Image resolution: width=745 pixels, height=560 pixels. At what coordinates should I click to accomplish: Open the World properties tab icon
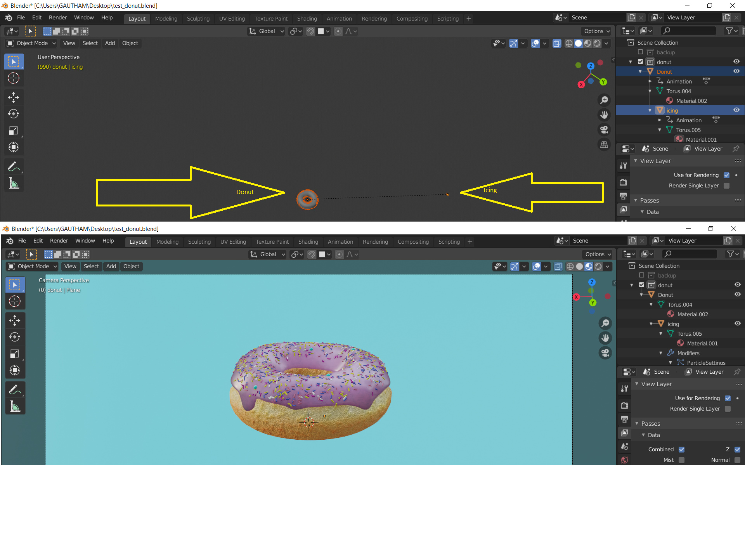tap(624, 460)
